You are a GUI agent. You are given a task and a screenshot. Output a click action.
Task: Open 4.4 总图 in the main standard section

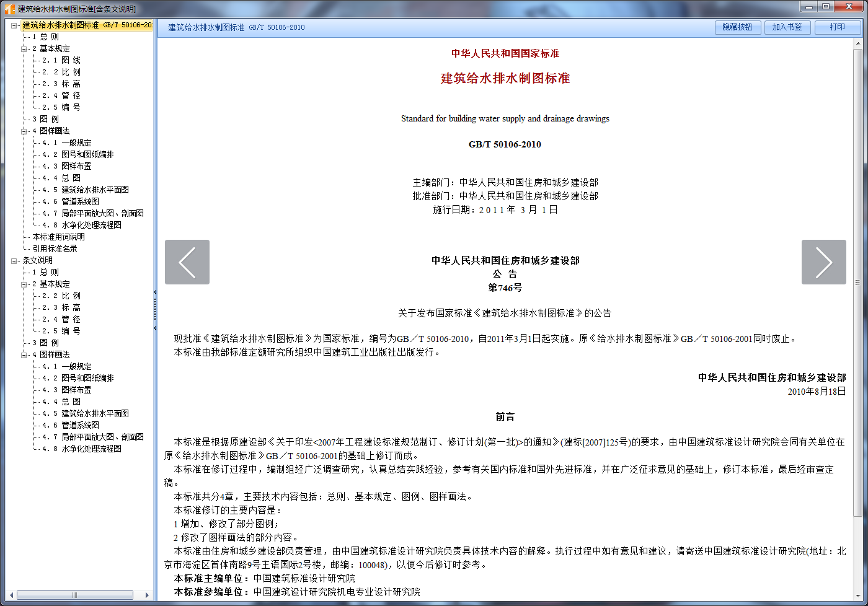61,178
